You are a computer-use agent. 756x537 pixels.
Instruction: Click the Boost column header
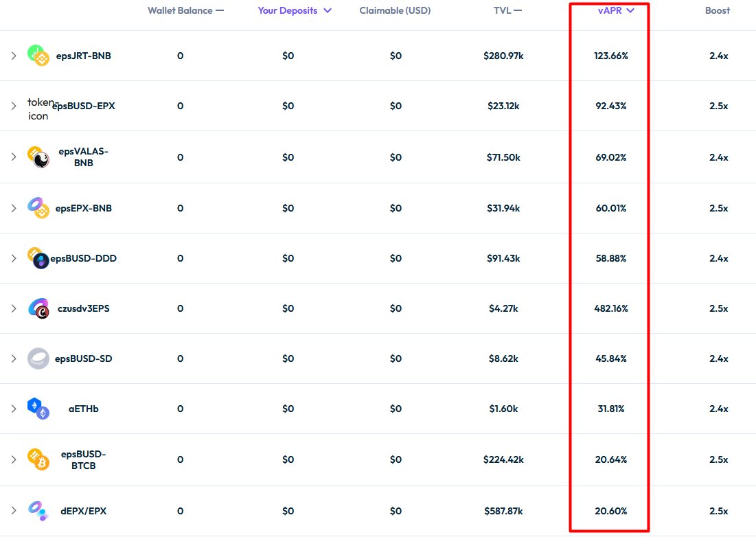tap(718, 10)
